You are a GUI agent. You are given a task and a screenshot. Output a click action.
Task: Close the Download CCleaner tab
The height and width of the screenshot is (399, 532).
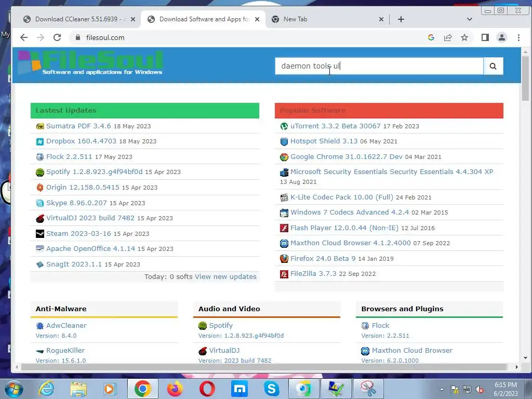[133, 19]
